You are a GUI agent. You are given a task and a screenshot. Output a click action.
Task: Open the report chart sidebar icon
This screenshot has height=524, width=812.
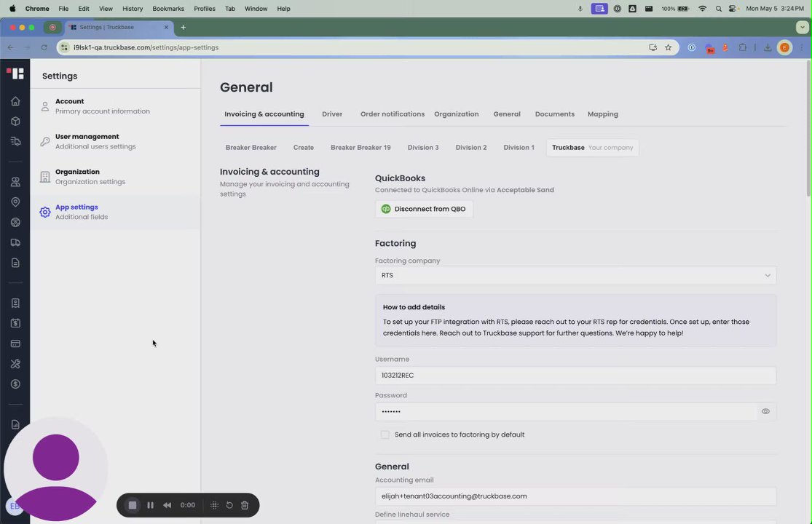(15, 425)
